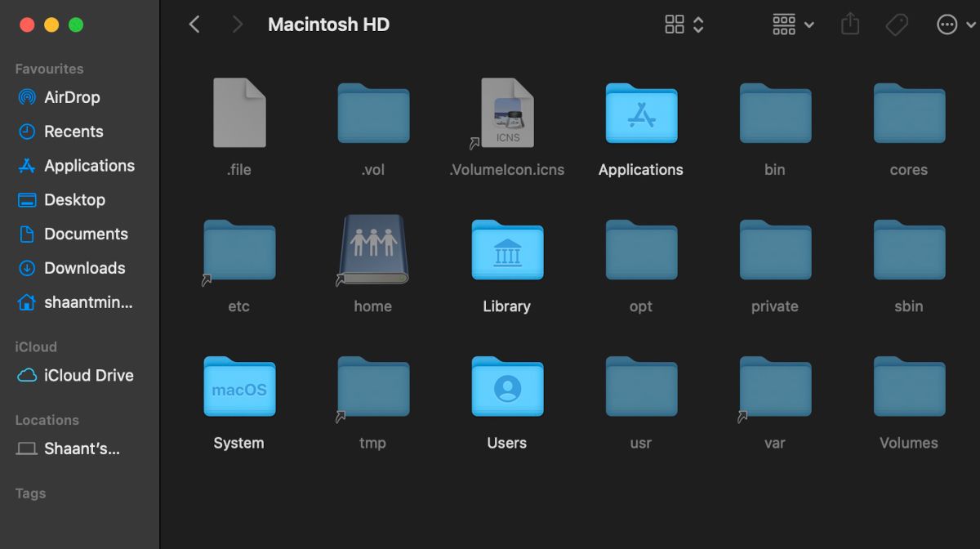
Task: Open the Users folder icon
Action: pyautogui.click(x=507, y=387)
